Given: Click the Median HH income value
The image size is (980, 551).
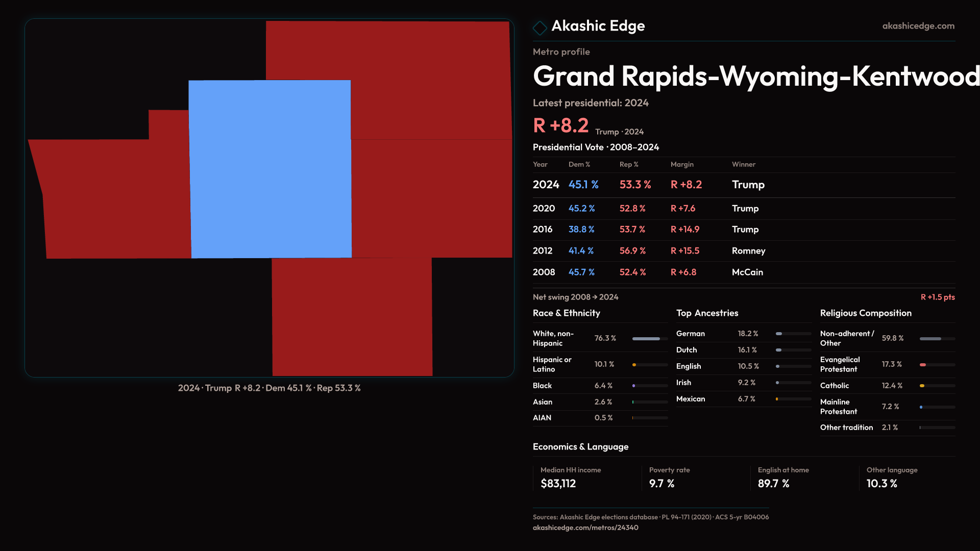Looking at the screenshot, I should [558, 484].
